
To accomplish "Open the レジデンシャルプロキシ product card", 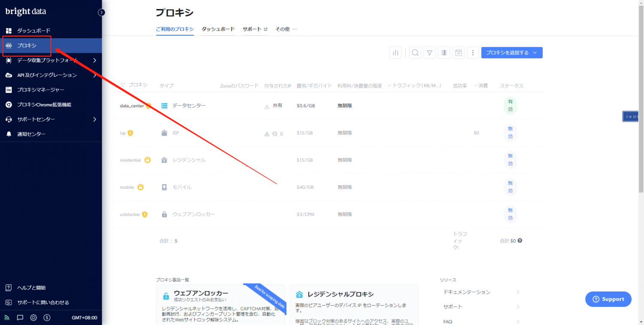I will click(x=354, y=305).
